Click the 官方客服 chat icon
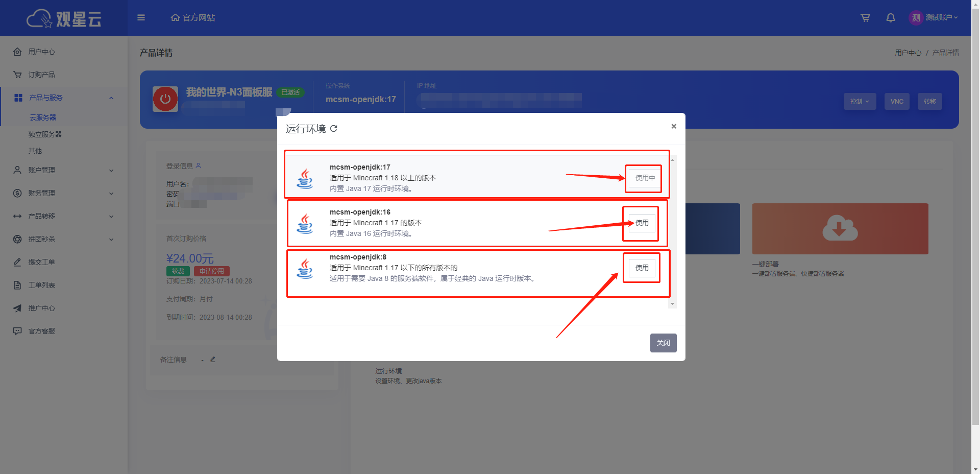 pos(17,331)
